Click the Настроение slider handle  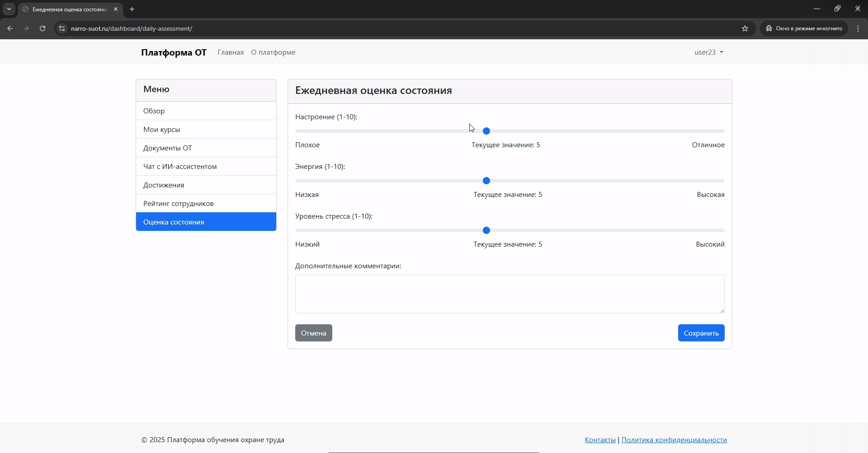(486, 131)
